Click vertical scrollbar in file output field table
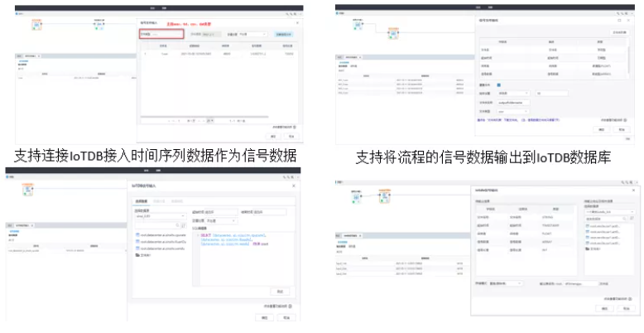Image resolution: width=644 pixels, height=333 pixels. (x=628, y=59)
